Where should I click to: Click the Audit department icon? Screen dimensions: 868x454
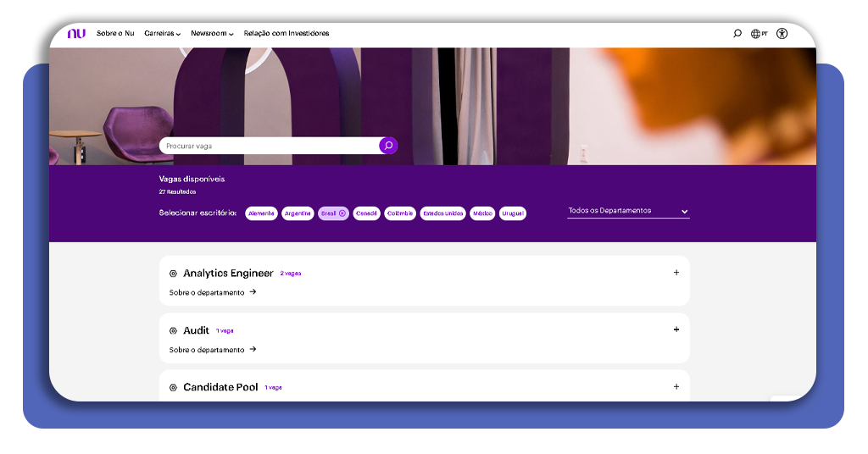pos(173,331)
